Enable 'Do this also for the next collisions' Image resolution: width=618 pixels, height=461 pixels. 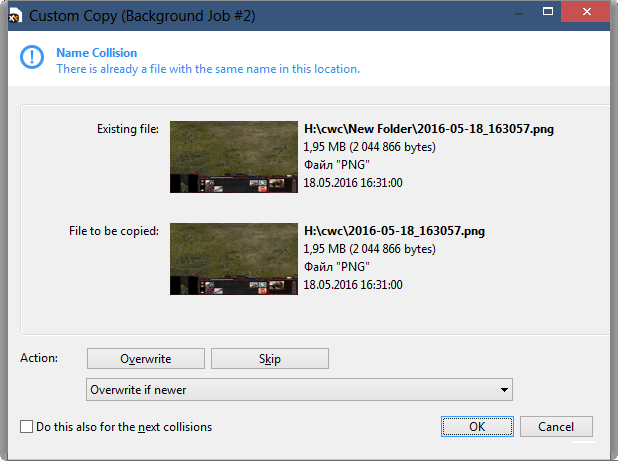pos(27,427)
